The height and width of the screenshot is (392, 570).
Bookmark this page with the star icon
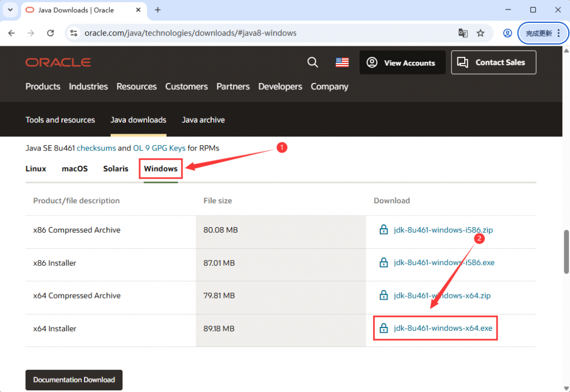(480, 33)
